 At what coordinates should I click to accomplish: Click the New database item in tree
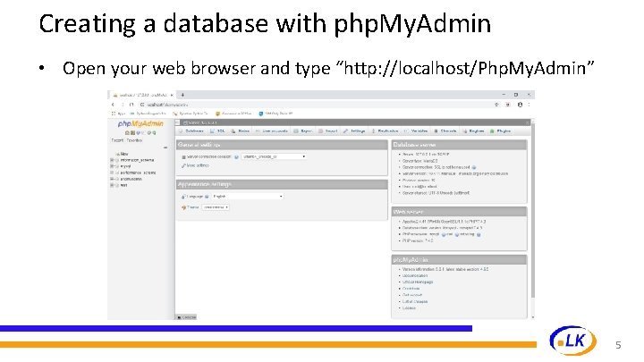(x=124, y=154)
